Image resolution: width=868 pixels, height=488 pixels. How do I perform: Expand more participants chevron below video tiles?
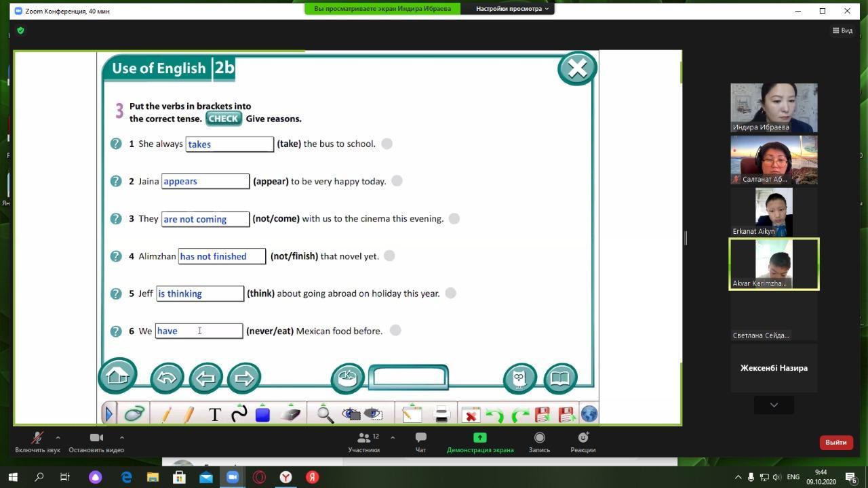point(774,405)
